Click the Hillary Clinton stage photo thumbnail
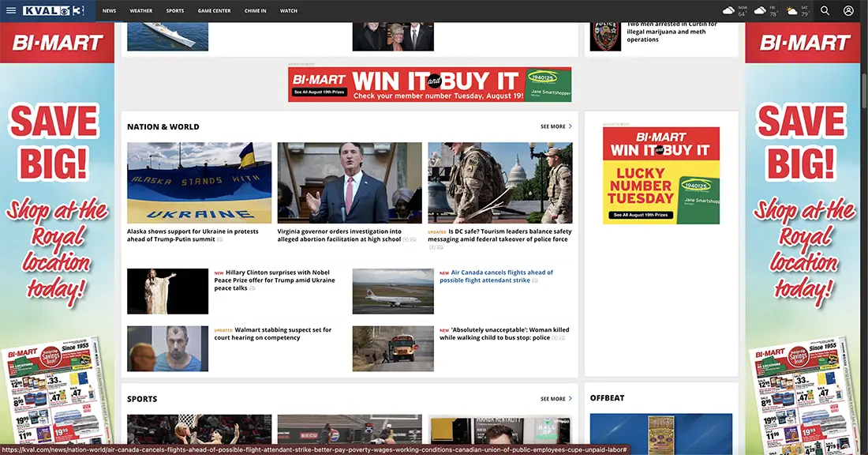Viewport: 868px width, 455px height. pos(168,291)
